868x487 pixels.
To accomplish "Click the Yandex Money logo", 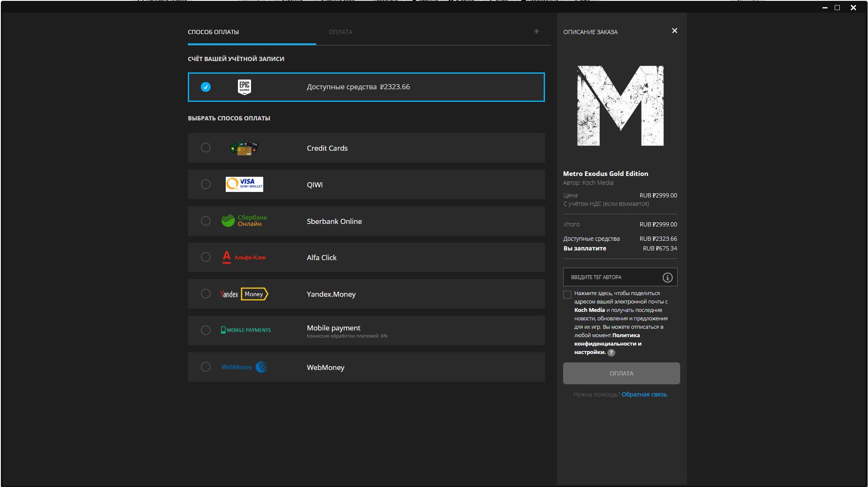I will [x=244, y=294].
